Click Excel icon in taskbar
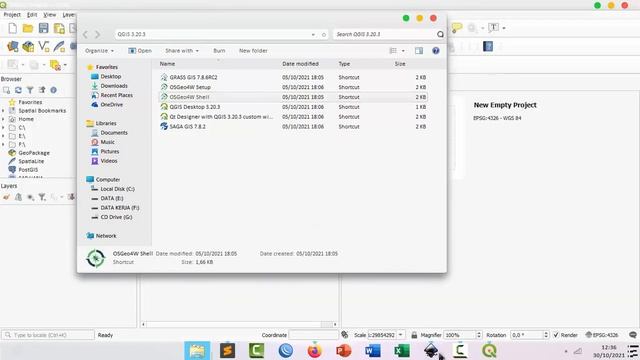This screenshot has width=640, height=360. click(402, 351)
